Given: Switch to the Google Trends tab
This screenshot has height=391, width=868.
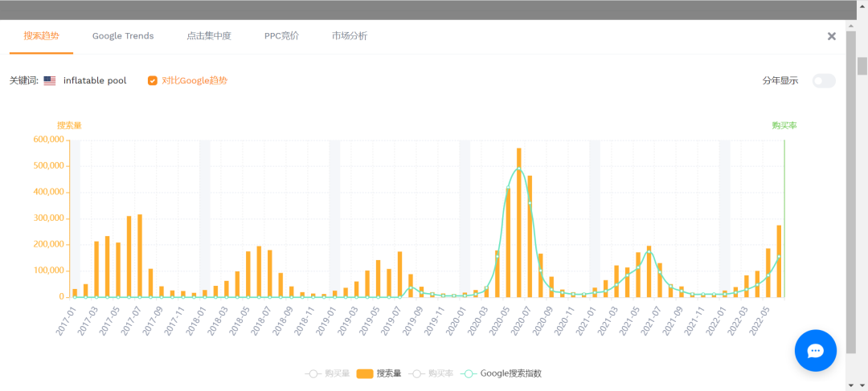Looking at the screenshot, I should click(x=123, y=36).
